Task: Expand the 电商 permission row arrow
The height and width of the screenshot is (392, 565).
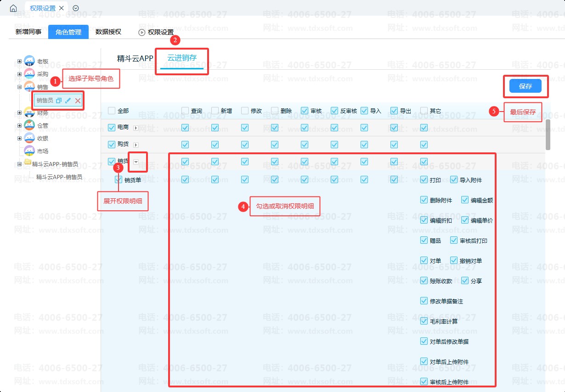Action: (136, 128)
